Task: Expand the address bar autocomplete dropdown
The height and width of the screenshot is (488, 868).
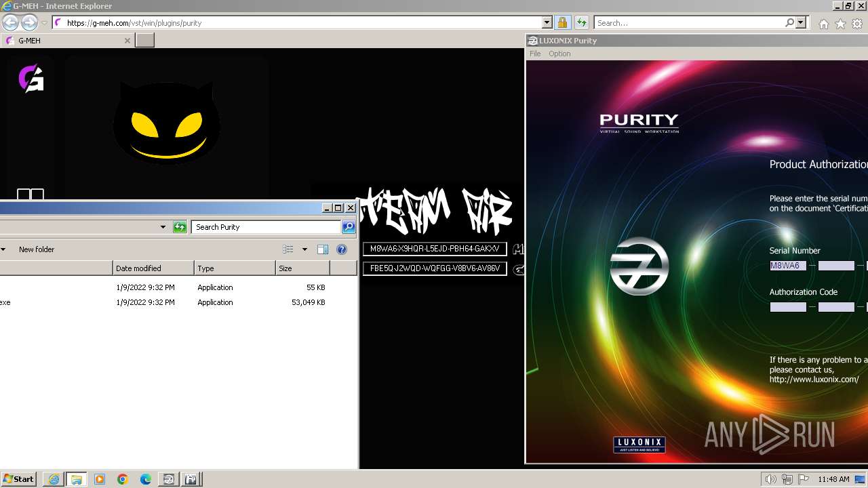Action: click(547, 22)
